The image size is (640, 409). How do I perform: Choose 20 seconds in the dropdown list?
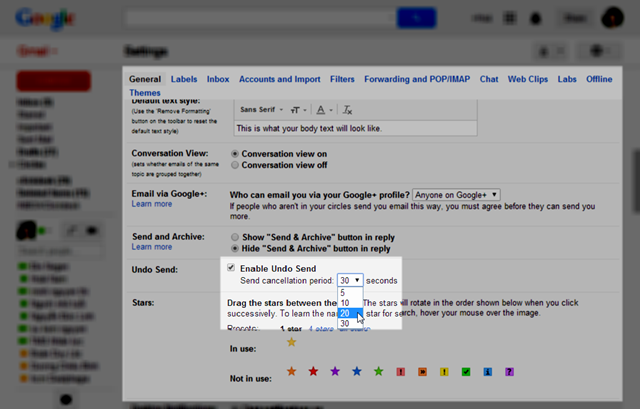coord(350,313)
